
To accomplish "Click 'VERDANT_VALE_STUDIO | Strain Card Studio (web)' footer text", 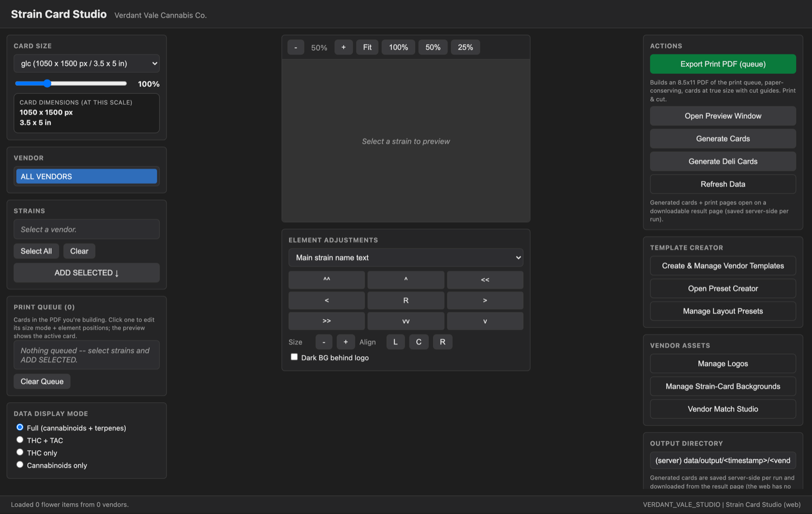I will (x=722, y=504).
